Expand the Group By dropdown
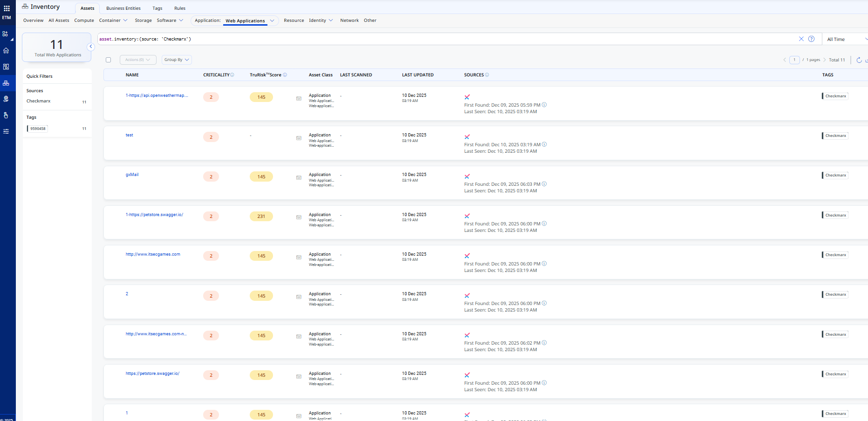868x421 pixels. 177,60
